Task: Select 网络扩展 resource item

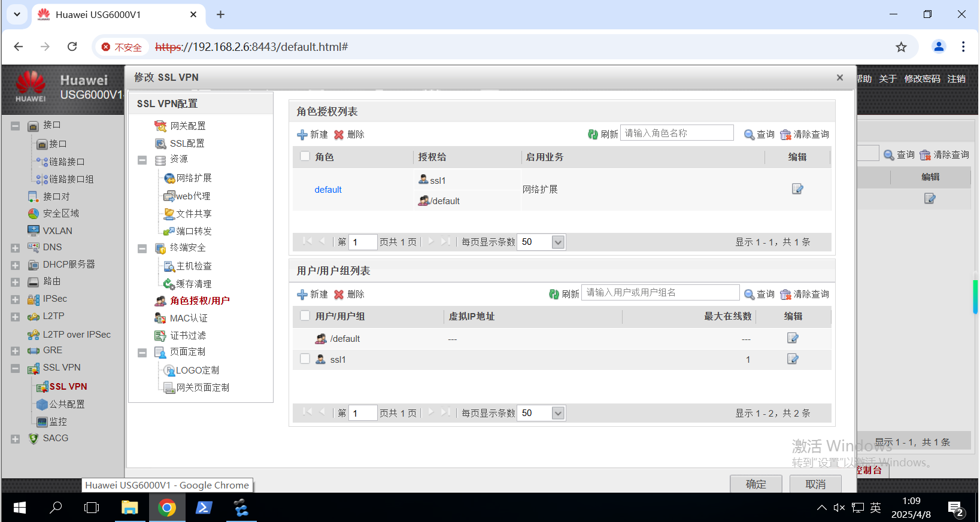Action: [x=188, y=178]
